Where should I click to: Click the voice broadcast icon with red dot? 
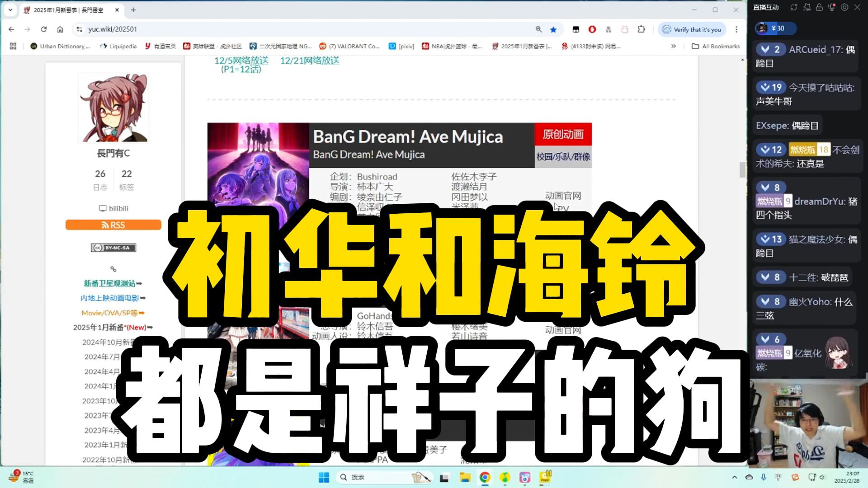point(831,7)
